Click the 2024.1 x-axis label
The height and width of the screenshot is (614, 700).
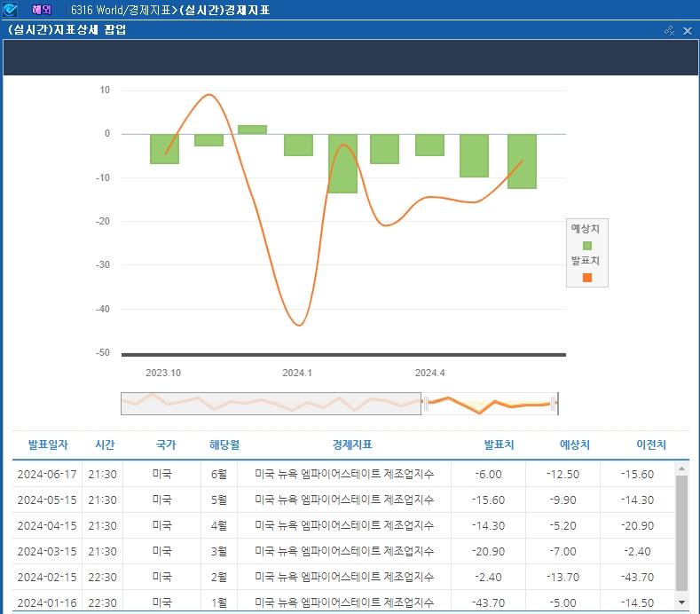pos(297,373)
